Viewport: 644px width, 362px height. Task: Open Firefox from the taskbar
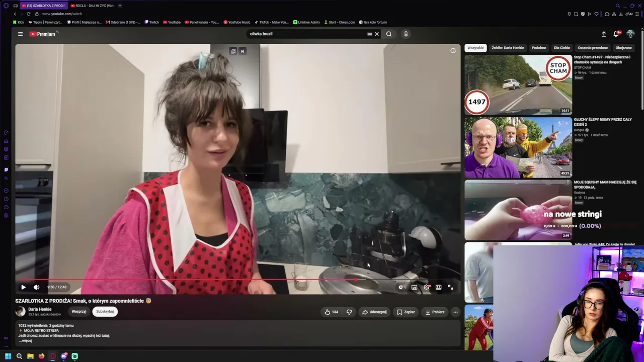pyautogui.click(x=41, y=356)
